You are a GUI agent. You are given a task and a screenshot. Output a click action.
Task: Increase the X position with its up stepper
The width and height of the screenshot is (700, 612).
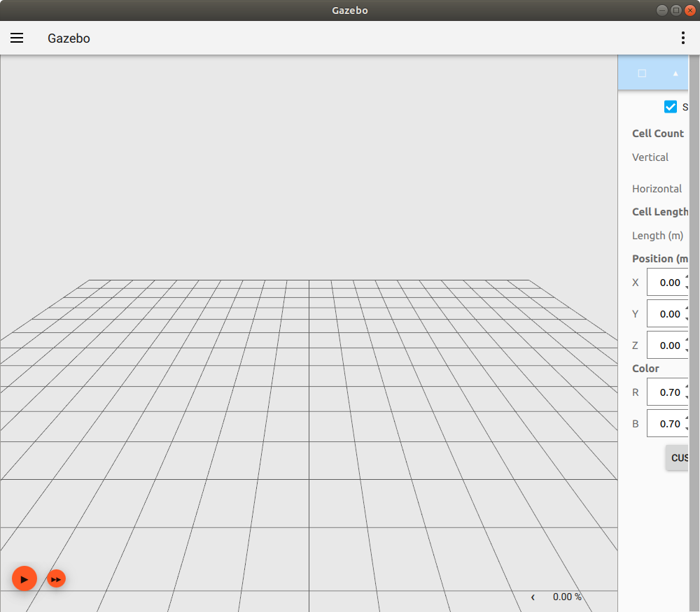click(685, 278)
